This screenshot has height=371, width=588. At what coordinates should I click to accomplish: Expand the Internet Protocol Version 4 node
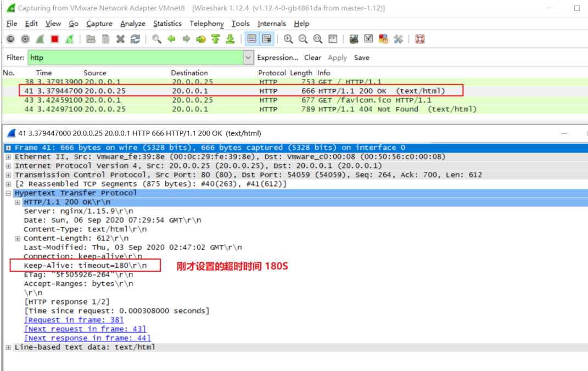[x=8, y=166]
